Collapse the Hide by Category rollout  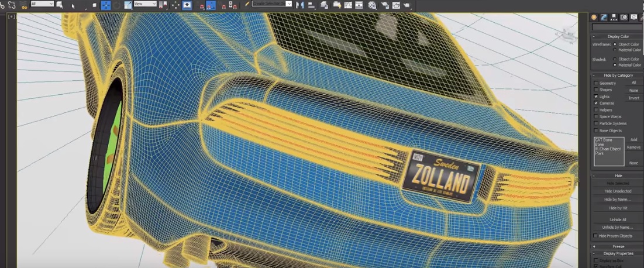tap(618, 75)
